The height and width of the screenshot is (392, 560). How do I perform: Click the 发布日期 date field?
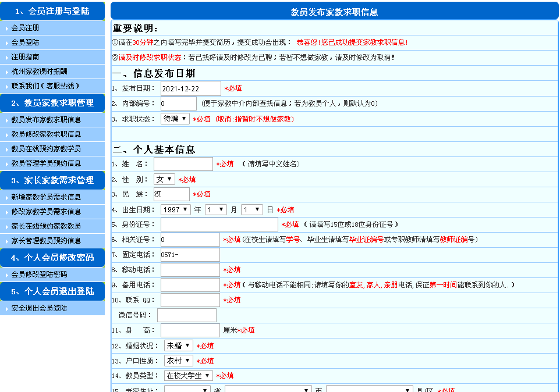click(x=191, y=88)
